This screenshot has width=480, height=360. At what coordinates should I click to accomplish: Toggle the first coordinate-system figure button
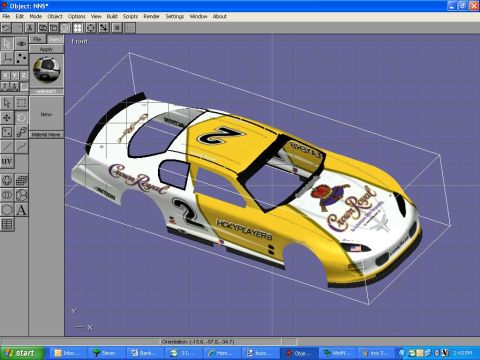click(x=5, y=87)
